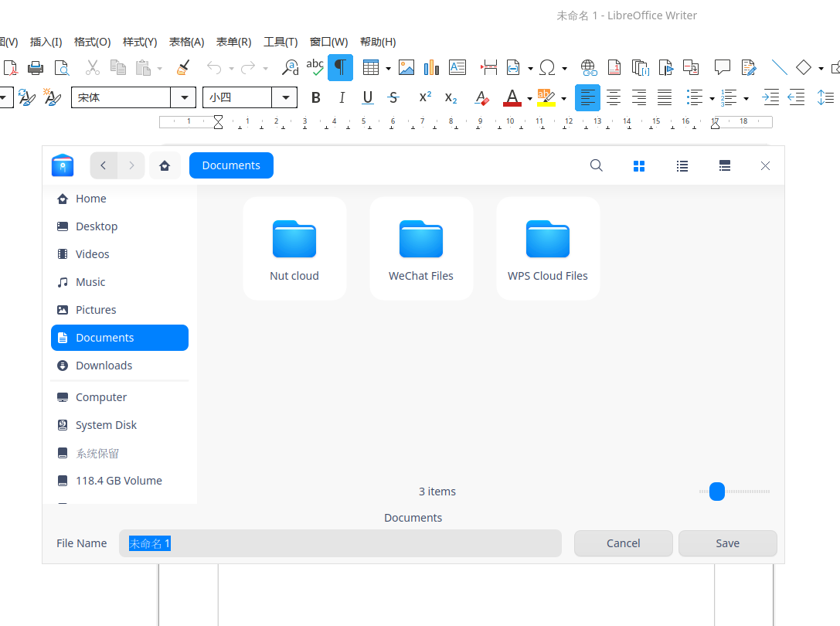This screenshot has width=840, height=626.
Task: Enable italic text formatting
Action: point(342,97)
